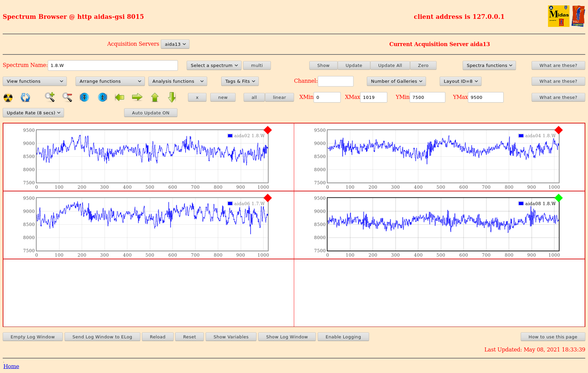
Task: Toggle the linear scale button
Action: click(279, 98)
